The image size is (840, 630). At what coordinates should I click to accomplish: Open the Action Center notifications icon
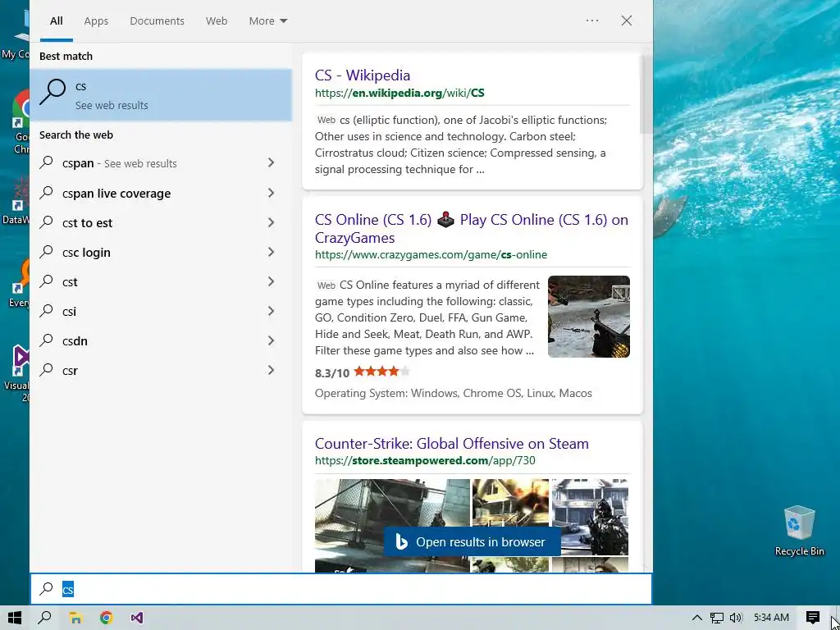813,618
